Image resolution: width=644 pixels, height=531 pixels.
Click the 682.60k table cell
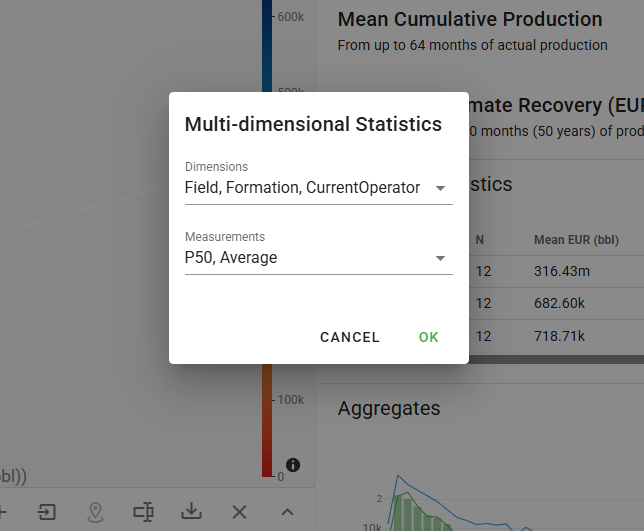tap(559, 303)
